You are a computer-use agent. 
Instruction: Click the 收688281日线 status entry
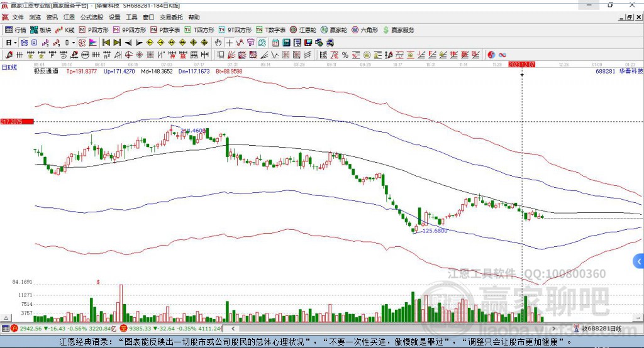[x=601, y=329]
